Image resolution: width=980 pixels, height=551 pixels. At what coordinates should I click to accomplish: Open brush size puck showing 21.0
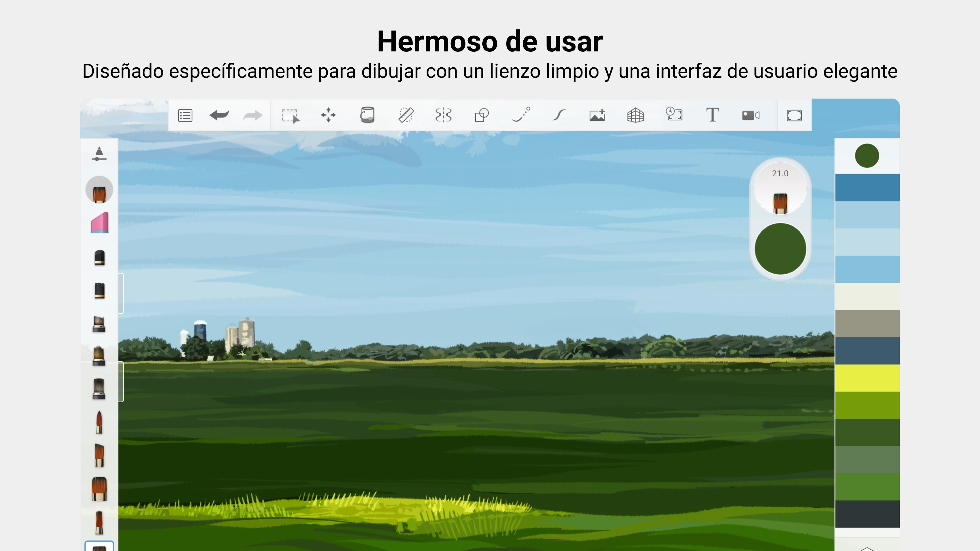point(780,189)
